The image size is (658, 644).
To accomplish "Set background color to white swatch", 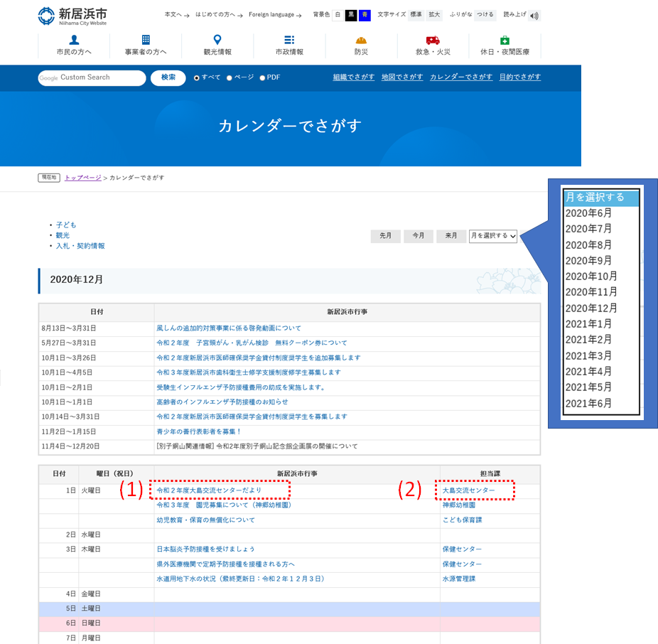I will (338, 15).
